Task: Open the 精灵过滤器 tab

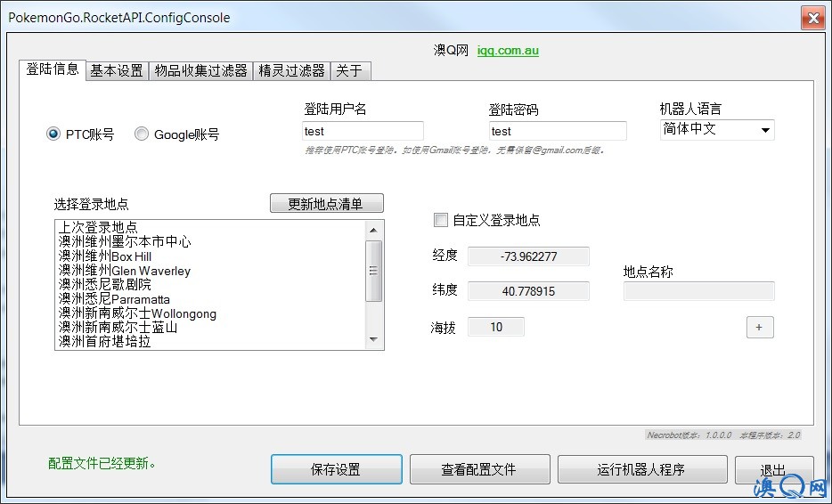Action: [x=291, y=70]
